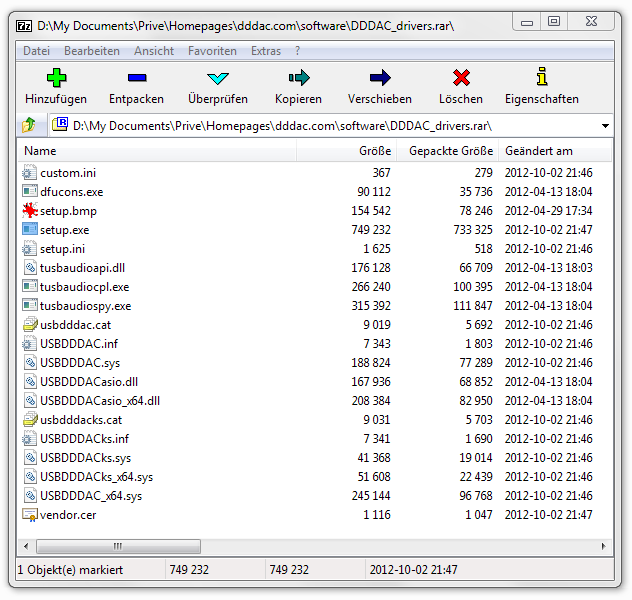
Task: Click the Kopieren arrow icon
Action: coord(298,78)
